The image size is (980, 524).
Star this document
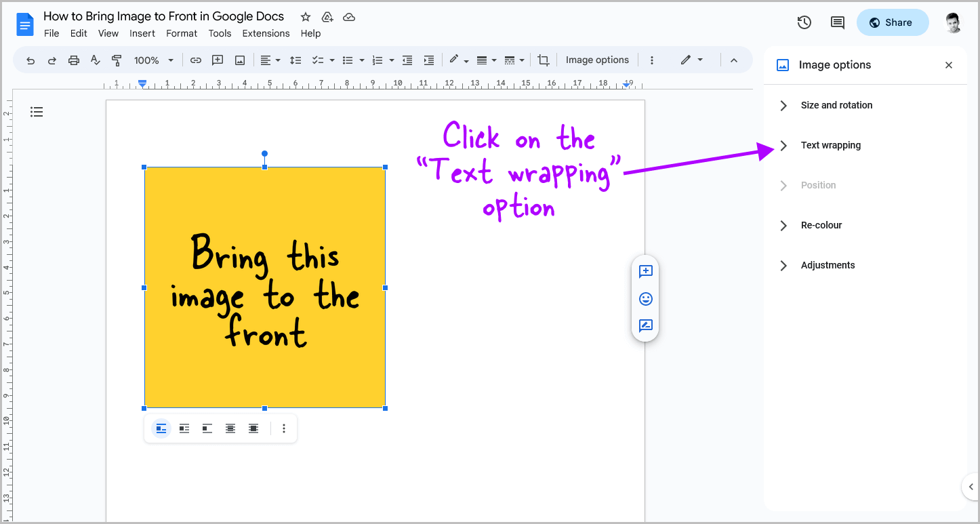click(x=306, y=17)
